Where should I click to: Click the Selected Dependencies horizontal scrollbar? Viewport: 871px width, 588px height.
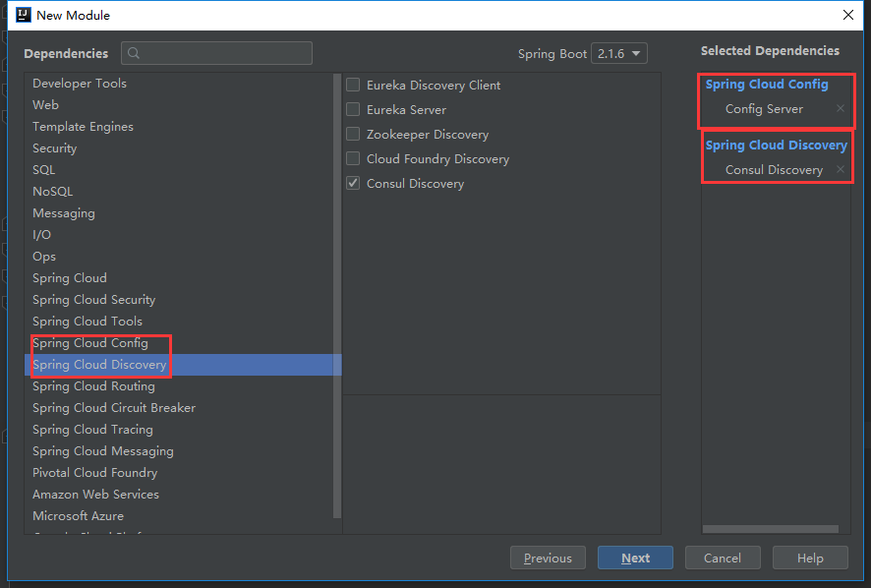(x=771, y=529)
